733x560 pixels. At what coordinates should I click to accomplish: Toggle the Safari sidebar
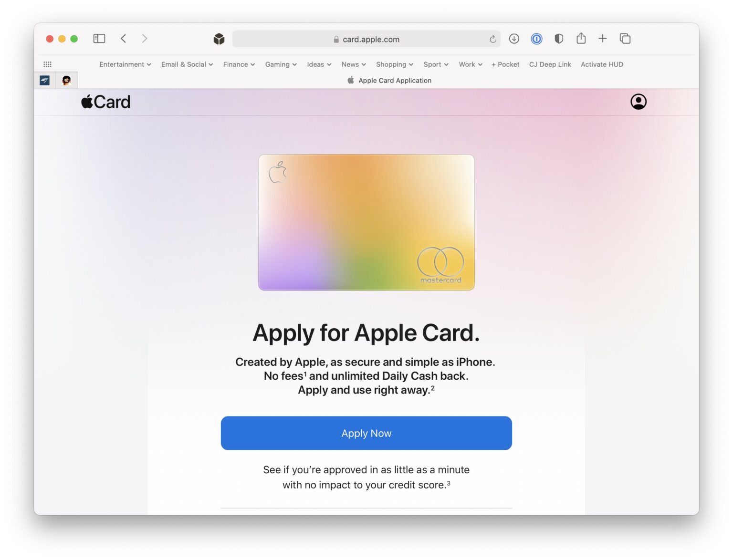99,39
